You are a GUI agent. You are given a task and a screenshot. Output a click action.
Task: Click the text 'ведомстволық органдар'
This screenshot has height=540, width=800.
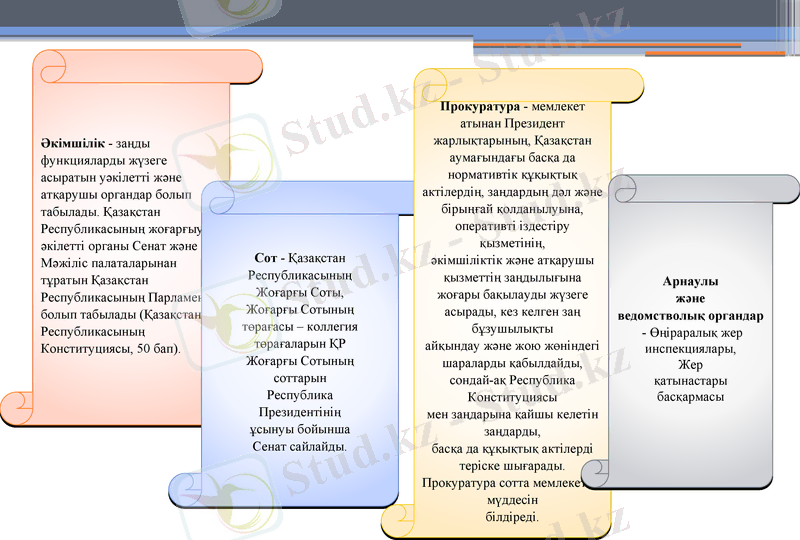[690, 316]
